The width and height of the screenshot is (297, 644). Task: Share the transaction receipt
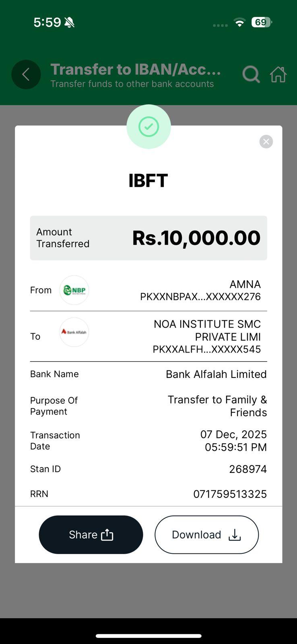click(x=91, y=535)
